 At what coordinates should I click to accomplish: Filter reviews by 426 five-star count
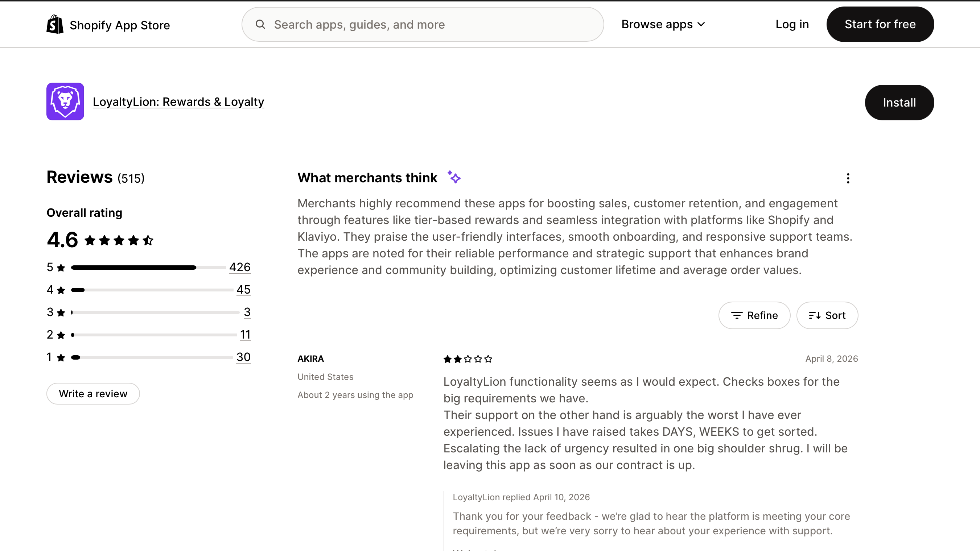240,267
